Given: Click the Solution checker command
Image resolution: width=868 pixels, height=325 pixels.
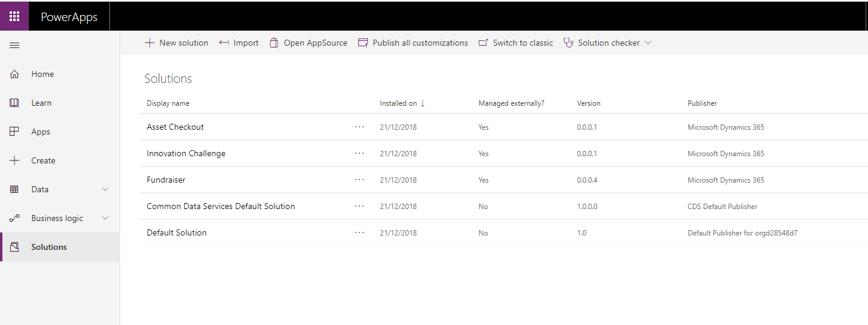Looking at the screenshot, I should point(607,43).
